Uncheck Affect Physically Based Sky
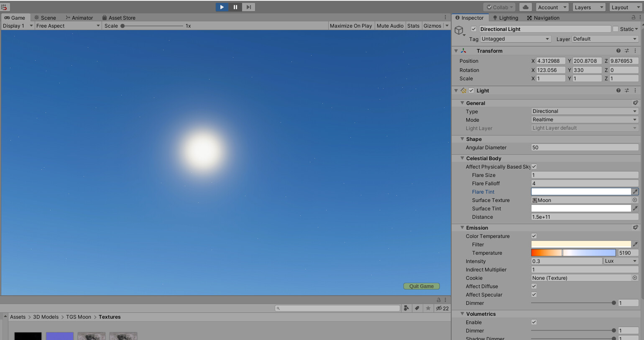The height and width of the screenshot is (340, 644). pyautogui.click(x=534, y=166)
